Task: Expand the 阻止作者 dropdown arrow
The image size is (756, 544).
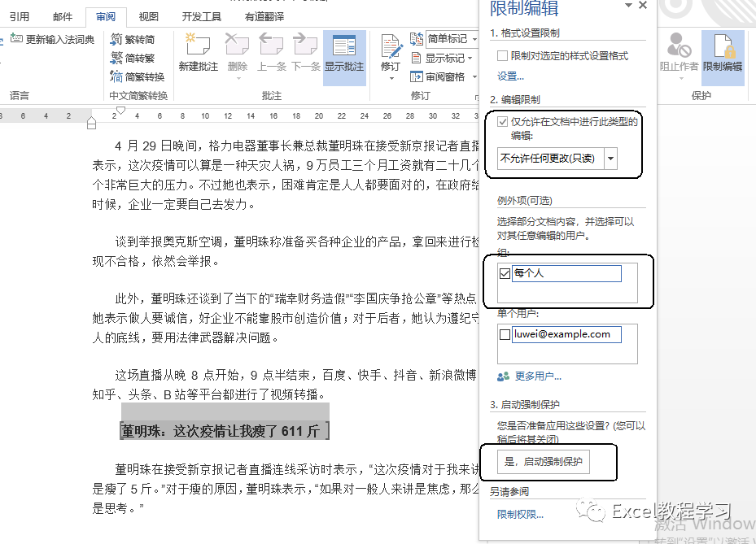Action: [x=681, y=79]
